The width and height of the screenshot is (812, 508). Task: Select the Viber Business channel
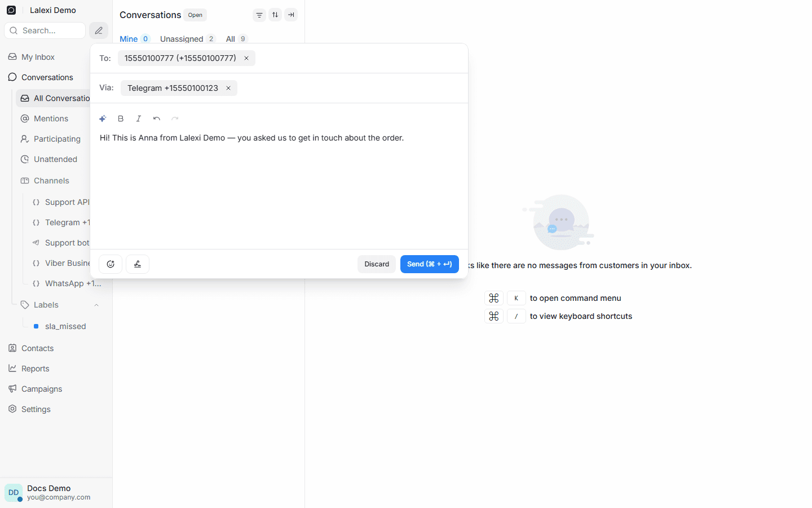(x=61, y=263)
